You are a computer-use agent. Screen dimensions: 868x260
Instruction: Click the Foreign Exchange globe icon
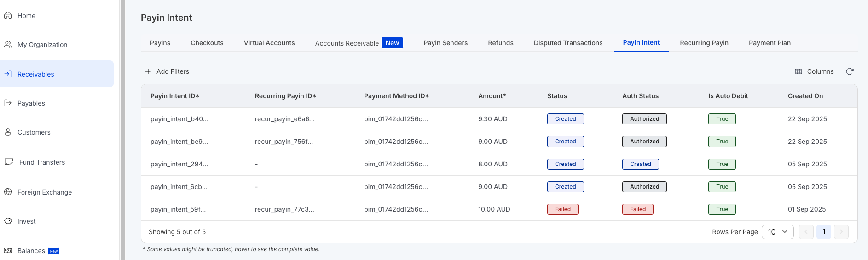[x=8, y=192]
